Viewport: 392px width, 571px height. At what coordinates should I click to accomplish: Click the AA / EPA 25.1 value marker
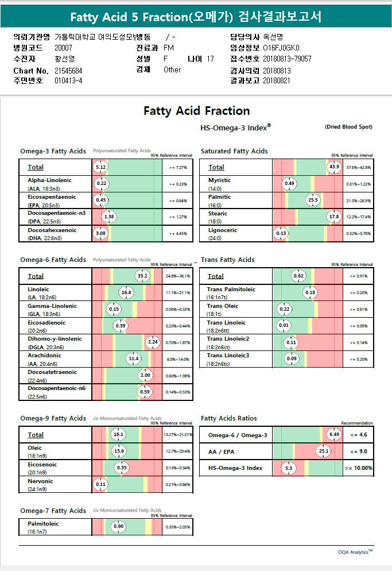(323, 451)
